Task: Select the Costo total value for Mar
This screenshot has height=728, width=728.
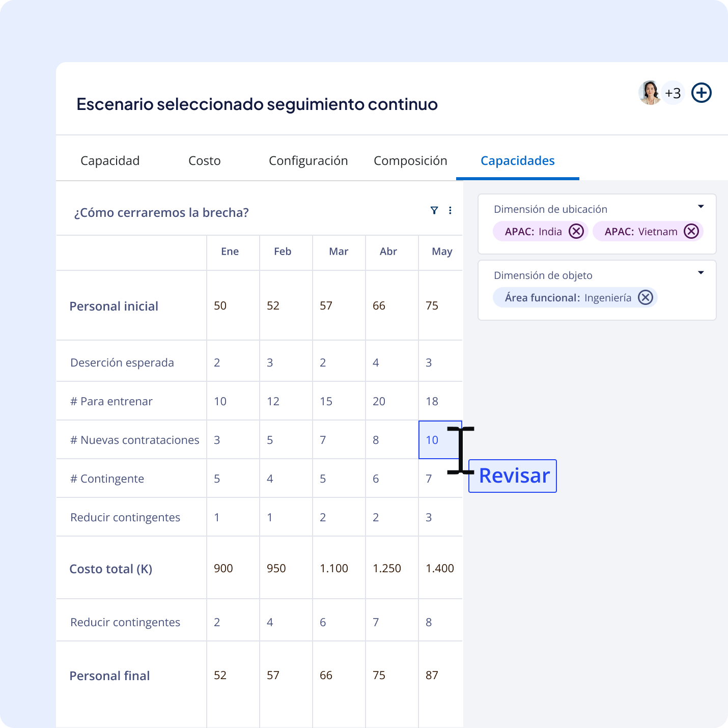Action: coord(334,568)
